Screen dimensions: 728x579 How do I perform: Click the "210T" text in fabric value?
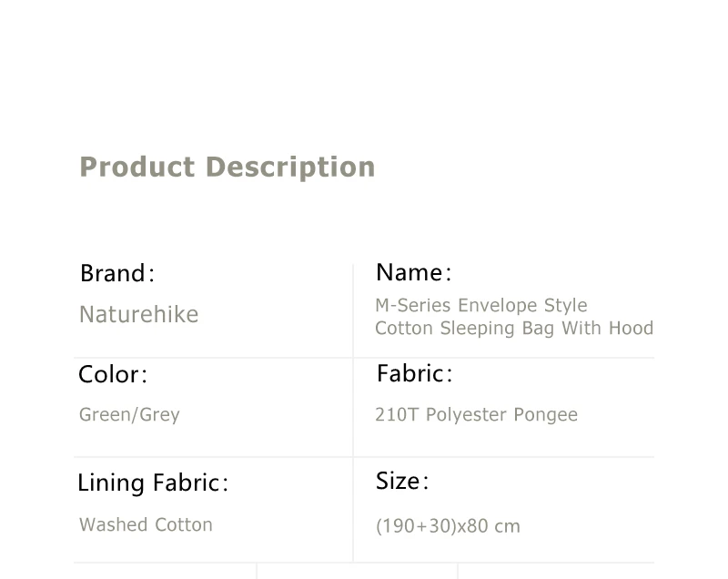click(397, 415)
